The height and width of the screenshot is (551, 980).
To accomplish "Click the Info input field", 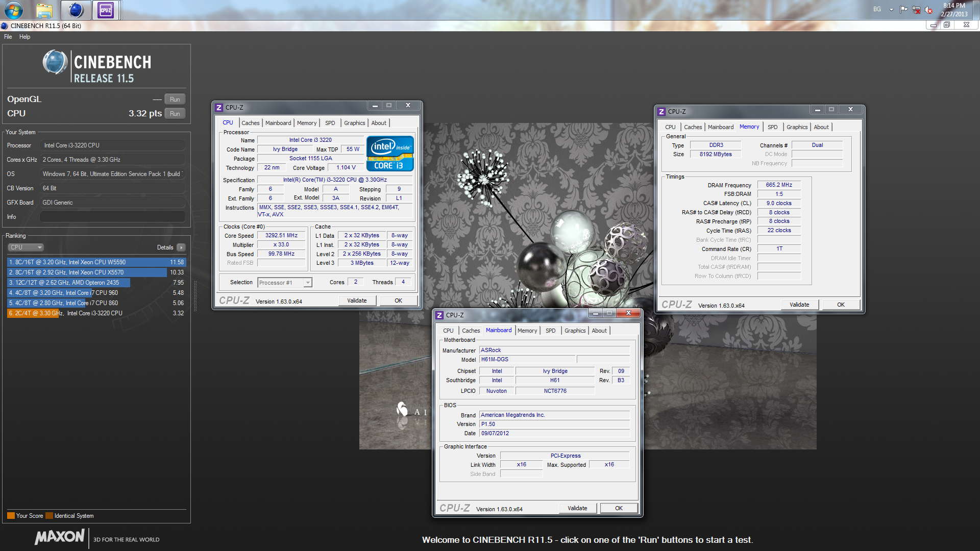I will (112, 217).
